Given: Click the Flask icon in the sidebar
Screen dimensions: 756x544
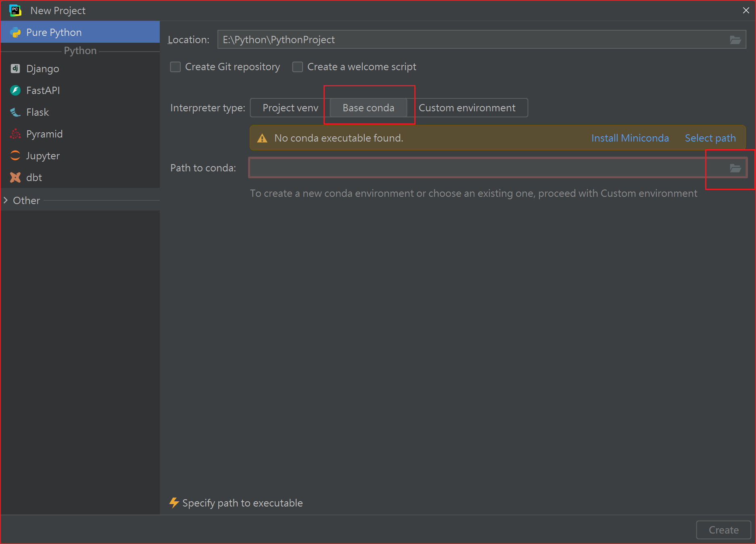Looking at the screenshot, I should [15, 112].
